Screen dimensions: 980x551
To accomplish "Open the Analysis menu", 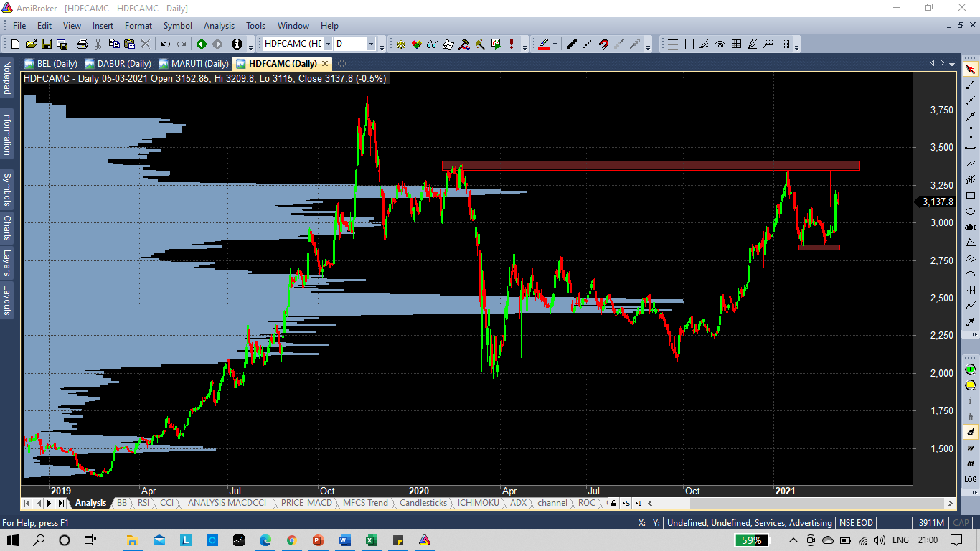I will point(219,25).
